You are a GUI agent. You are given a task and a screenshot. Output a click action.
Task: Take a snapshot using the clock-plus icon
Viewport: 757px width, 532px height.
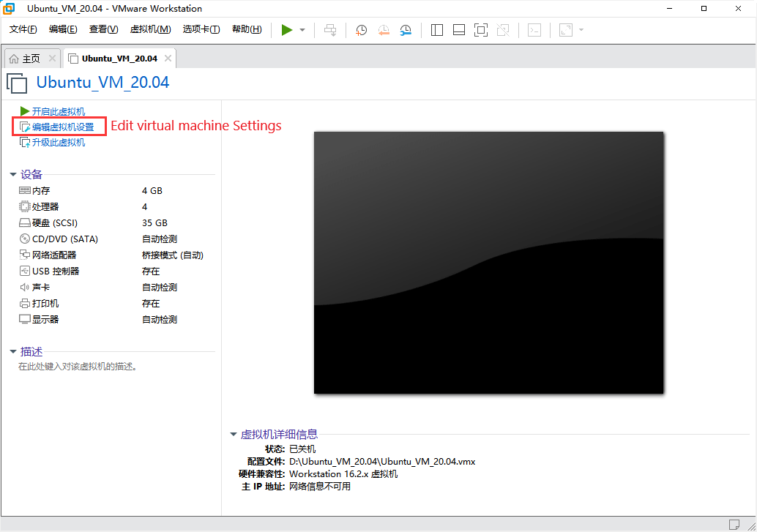(x=361, y=30)
